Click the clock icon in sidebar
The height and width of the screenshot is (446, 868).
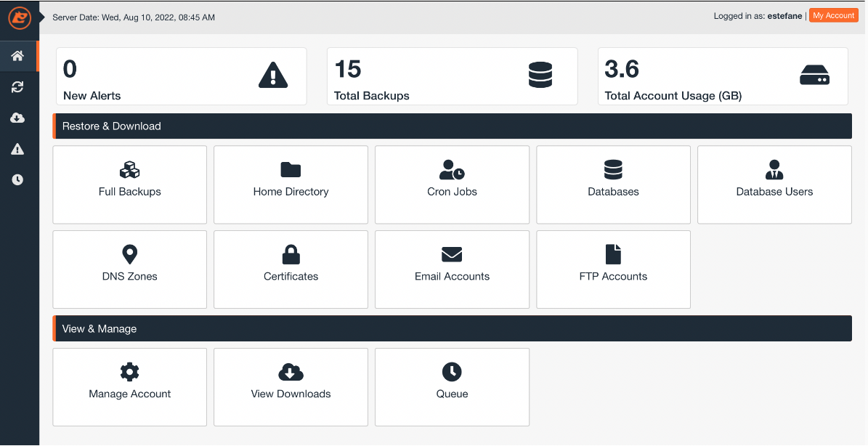[x=18, y=179]
